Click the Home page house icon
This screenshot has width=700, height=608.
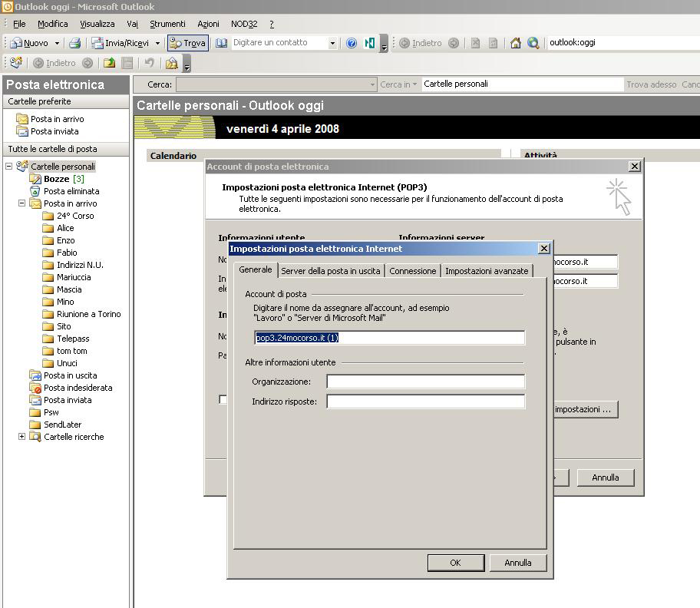pos(516,43)
